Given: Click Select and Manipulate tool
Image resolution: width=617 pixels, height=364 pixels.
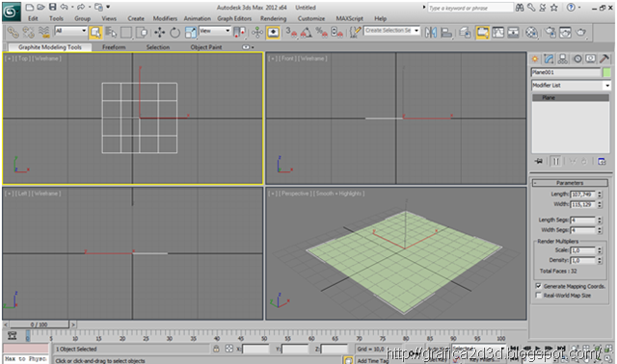Looking at the screenshot, I should (x=257, y=32).
